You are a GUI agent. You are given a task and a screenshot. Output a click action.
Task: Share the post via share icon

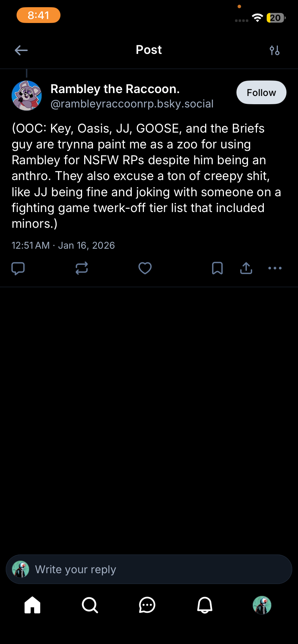(x=246, y=268)
